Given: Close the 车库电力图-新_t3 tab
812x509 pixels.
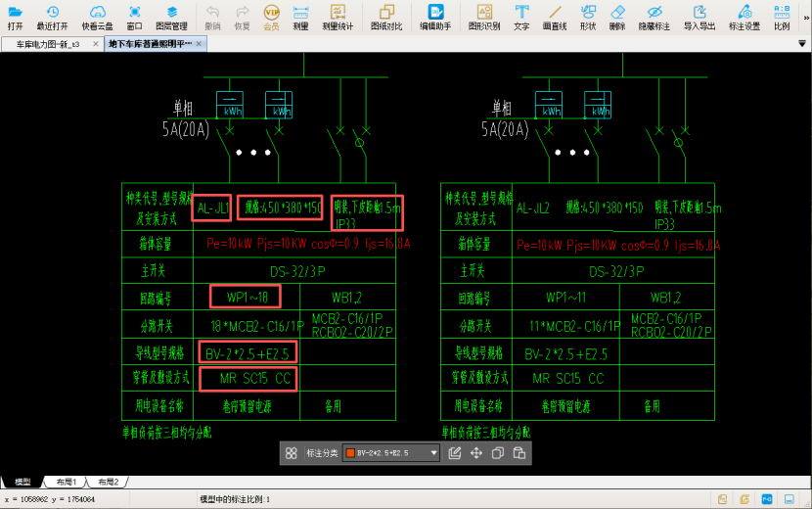Looking at the screenshot, I should point(95,44).
